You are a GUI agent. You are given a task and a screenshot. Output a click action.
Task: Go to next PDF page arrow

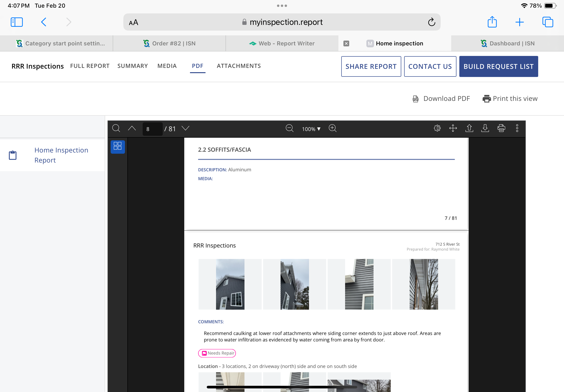185,128
